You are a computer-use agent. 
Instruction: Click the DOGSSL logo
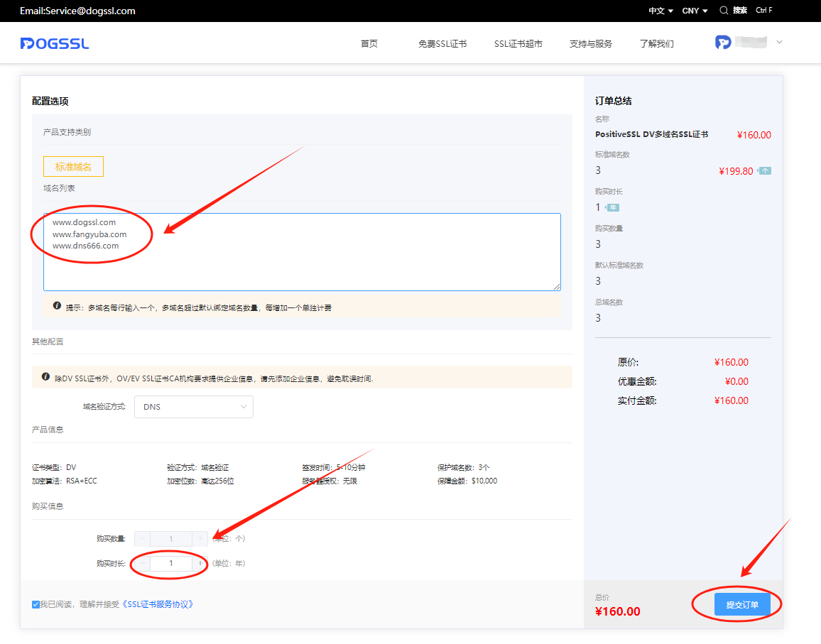click(55, 43)
